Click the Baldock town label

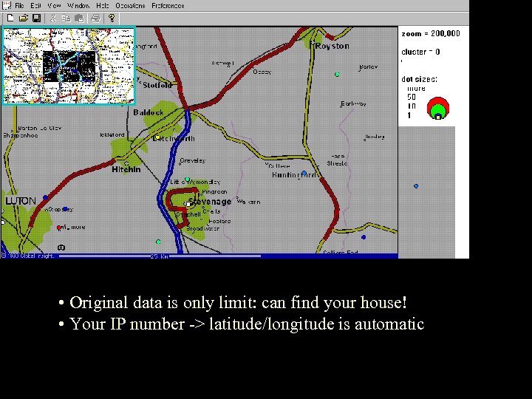[x=149, y=112]
